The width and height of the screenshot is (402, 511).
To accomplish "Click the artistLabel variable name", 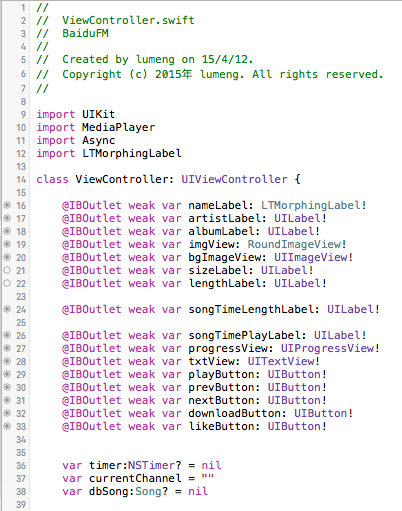I will [x=225, y=218].
